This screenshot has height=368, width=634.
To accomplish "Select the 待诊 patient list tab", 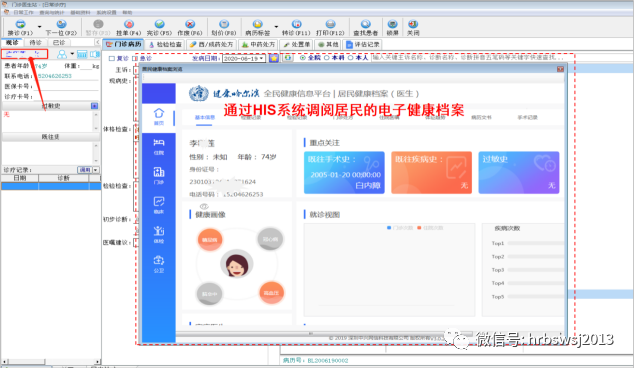I will tap(36, 42).
